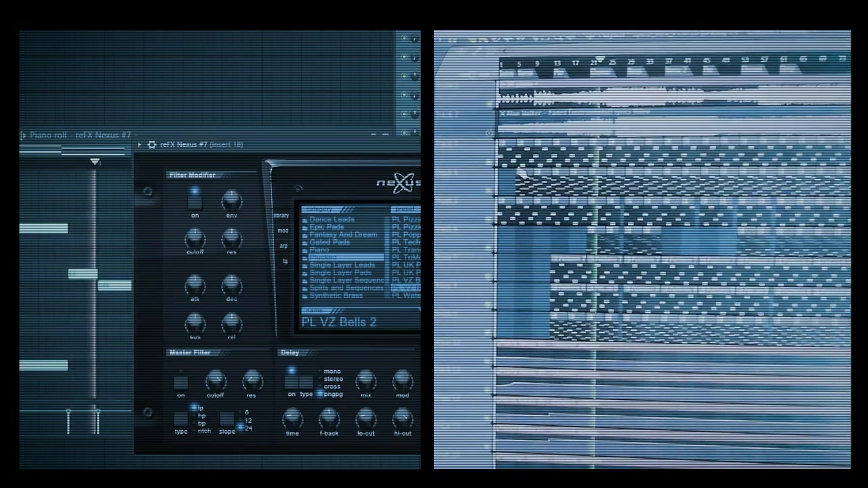Adjust the Filter Modifier env knob
868x488 pixels.
(231, 201)
